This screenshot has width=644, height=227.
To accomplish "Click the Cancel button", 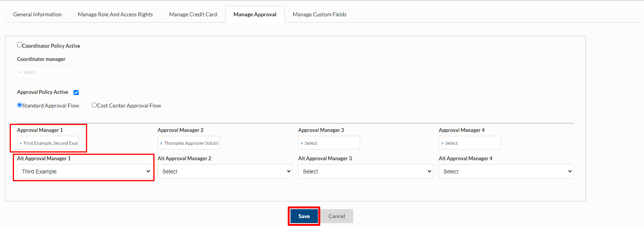I will coord(337,216).
